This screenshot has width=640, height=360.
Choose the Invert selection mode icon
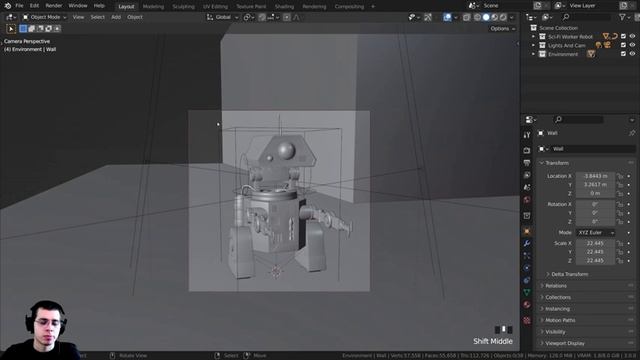point(48,29)
